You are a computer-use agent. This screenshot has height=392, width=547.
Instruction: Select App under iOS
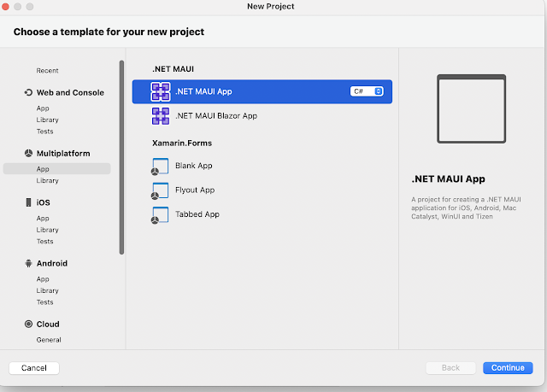tap(43, 219)
